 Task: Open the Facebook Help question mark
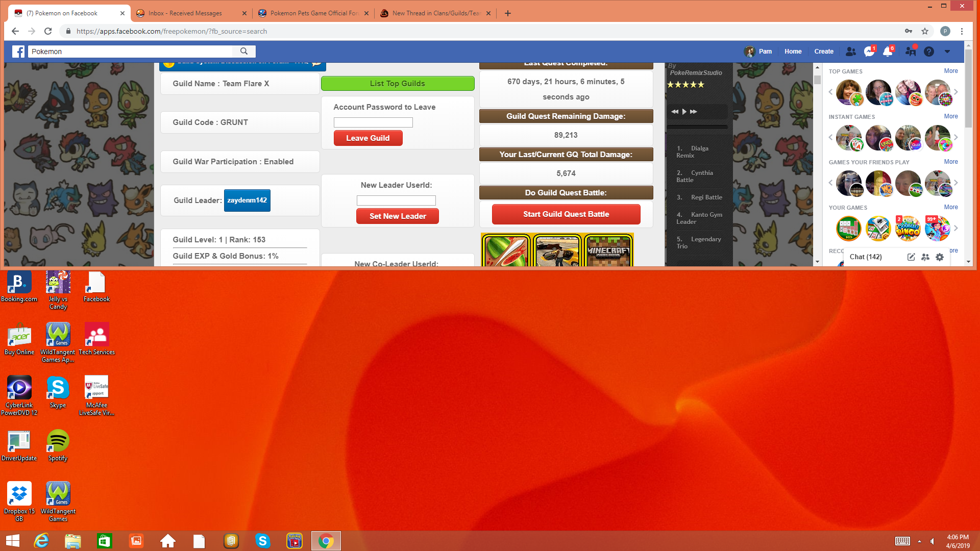point(929,52)
